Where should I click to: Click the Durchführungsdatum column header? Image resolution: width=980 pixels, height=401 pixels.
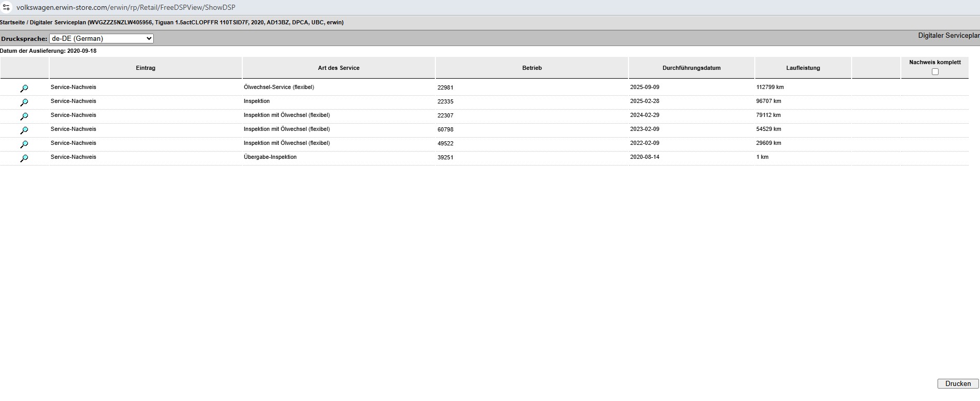(691, 68)
